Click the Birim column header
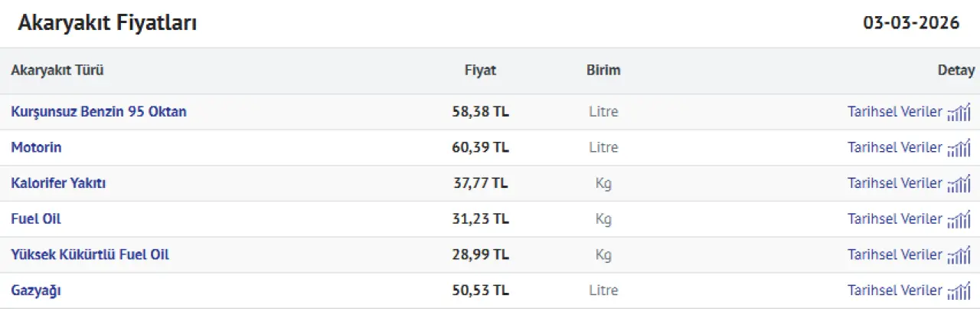Screen dimensions: 980x309 603,71
